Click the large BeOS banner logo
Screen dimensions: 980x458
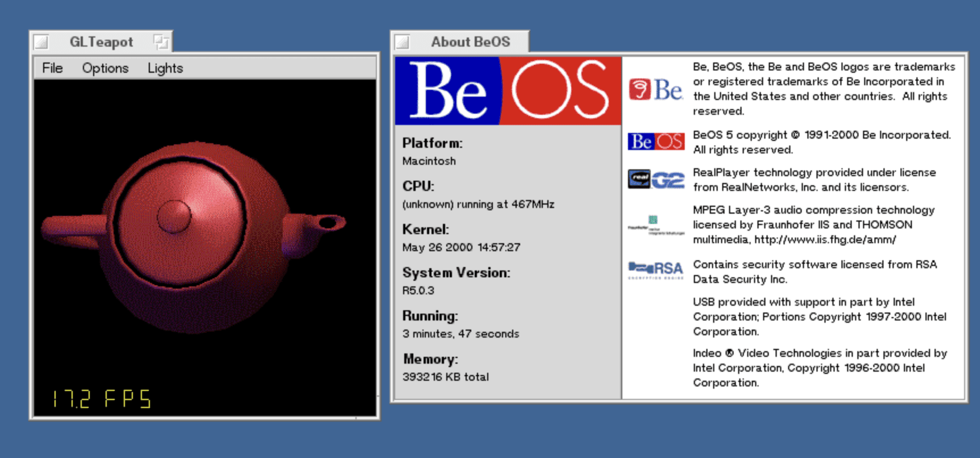pyautogui.click(x=508, y=91)
